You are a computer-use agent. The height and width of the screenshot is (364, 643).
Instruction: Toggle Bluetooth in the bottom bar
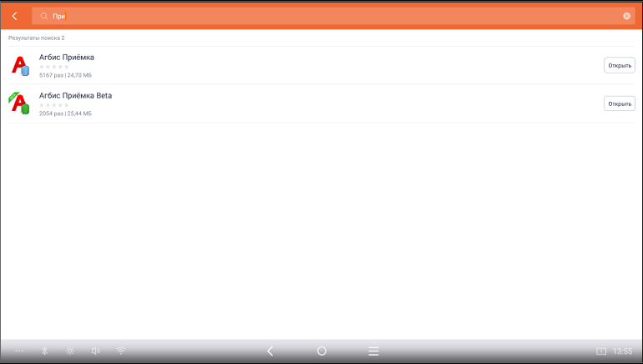coord(45,351)
